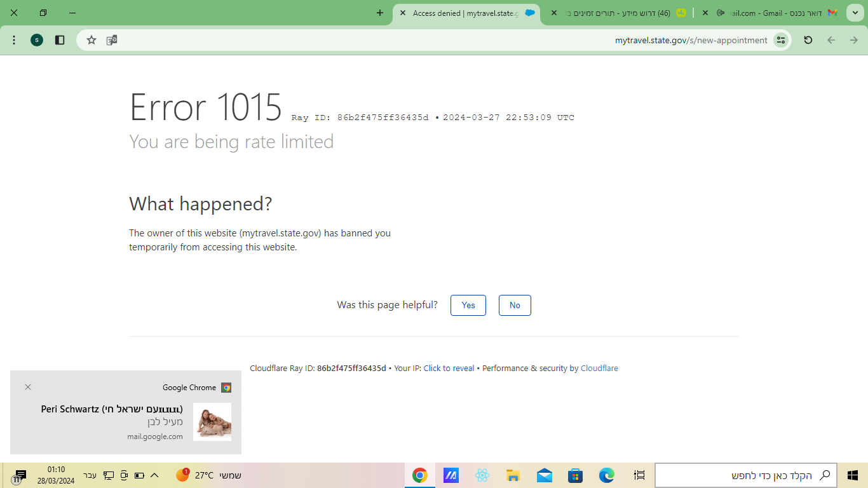Click the audio indicator on the Gmail tab

(x=721, y=13)
